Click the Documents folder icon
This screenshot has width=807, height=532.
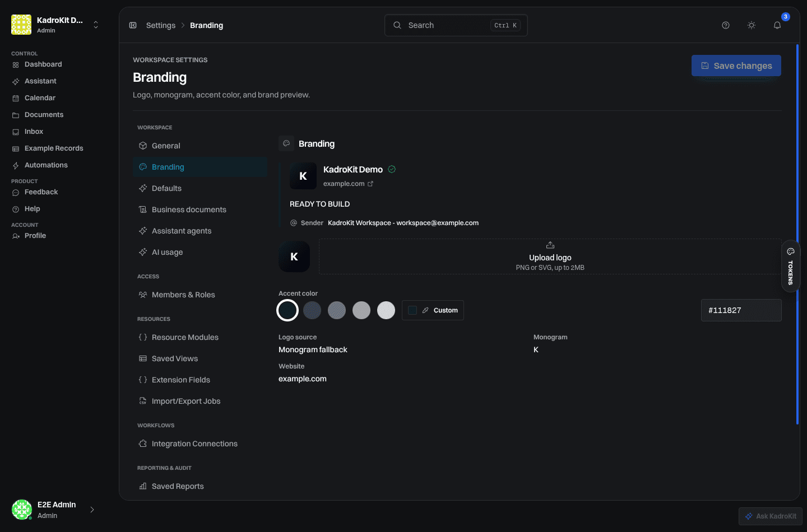pyautogui.click(x=16, y=115)
